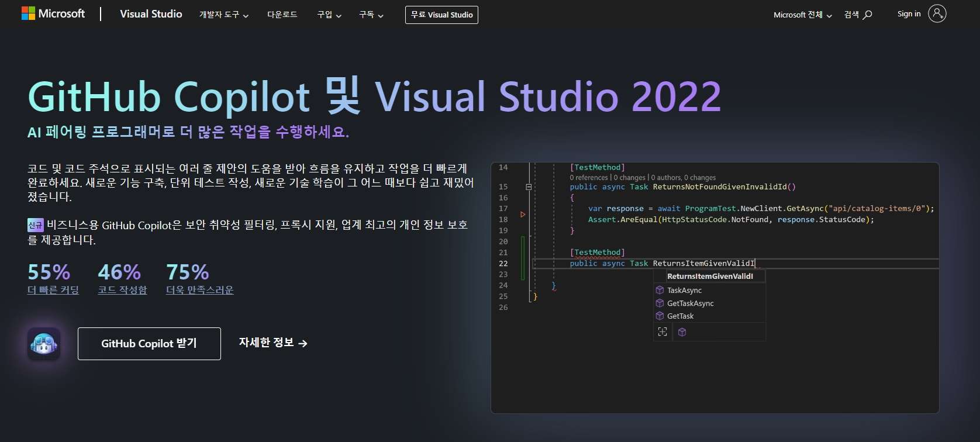Click the ReturnsItemGivenValidI top suggestion
Viewport: 980px width, 442px height.
[x=709, y=276]
